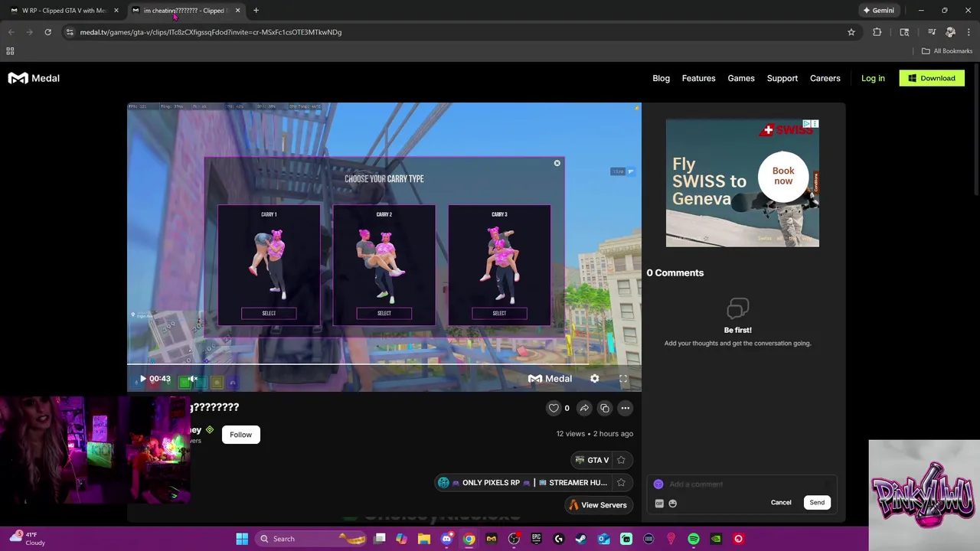The image size is (980, 551).
Task: Favorite GTA V with the star
Action: coord(621,460)
